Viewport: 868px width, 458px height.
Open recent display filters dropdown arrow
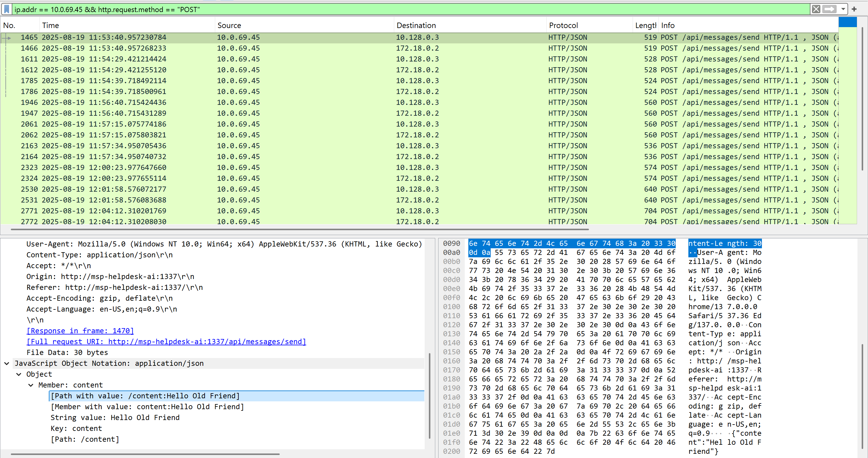point(843,9)
